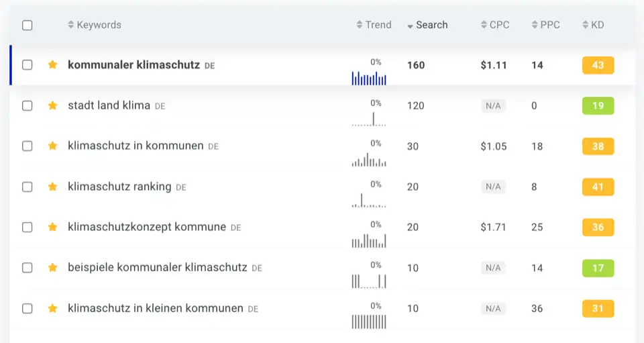Toggle star on 'klimaschutz in kleinen kommunen'
Image resolution: width=644 pixels, height=343 pixels.
52,308
